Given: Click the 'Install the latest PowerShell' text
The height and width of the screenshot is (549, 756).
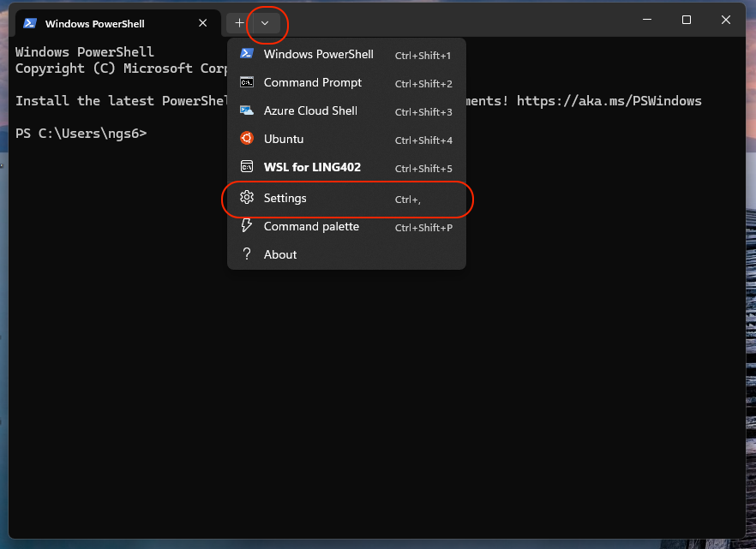Looking at the screenshot, I should tap(121, 101).
